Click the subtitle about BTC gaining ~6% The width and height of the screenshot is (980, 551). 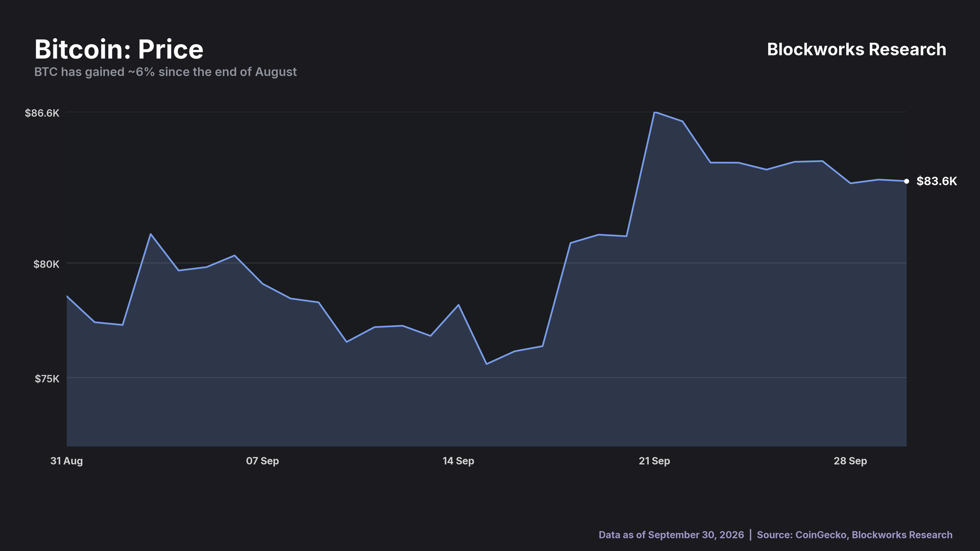[x=165, y=72]
